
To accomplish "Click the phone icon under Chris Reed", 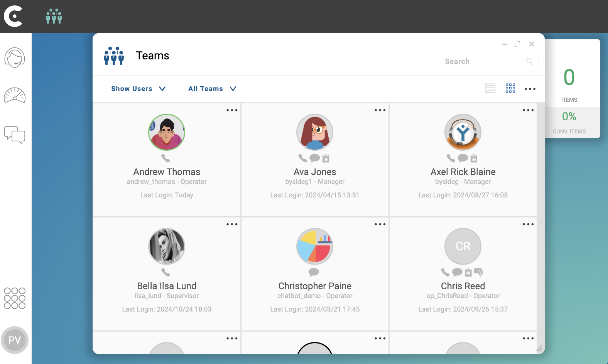I will [445, 272].
